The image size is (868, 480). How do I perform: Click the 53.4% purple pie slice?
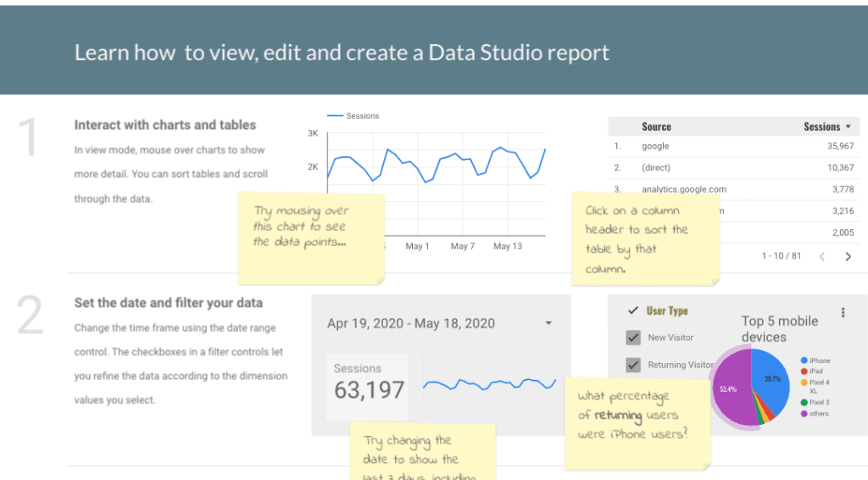pyautogui.click(x=732, y=389)
